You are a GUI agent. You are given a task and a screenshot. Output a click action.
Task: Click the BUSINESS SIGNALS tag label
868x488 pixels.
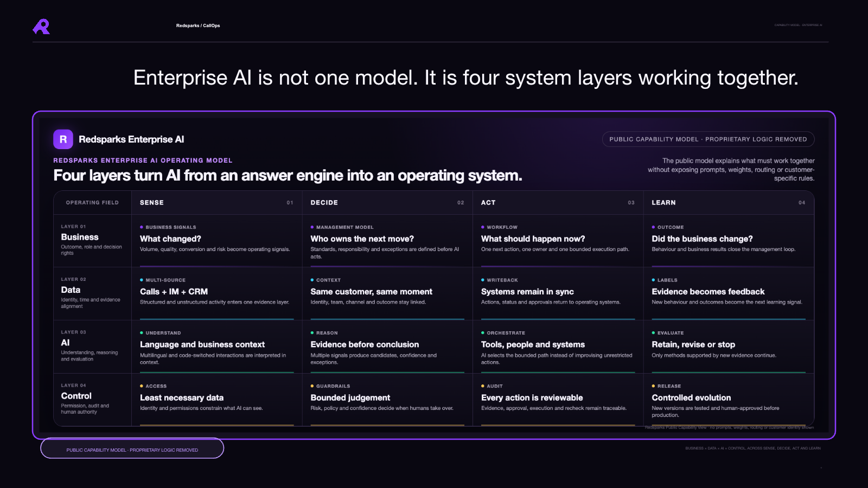click(171, 227)
